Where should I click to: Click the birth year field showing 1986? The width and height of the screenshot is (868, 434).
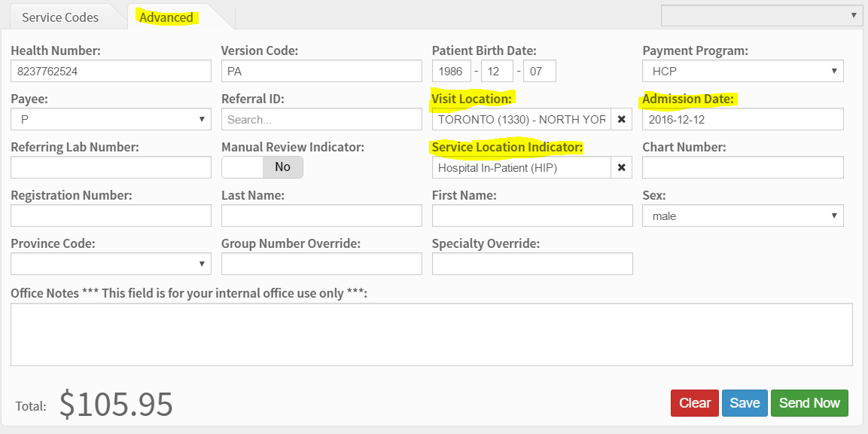click(451, 71)
